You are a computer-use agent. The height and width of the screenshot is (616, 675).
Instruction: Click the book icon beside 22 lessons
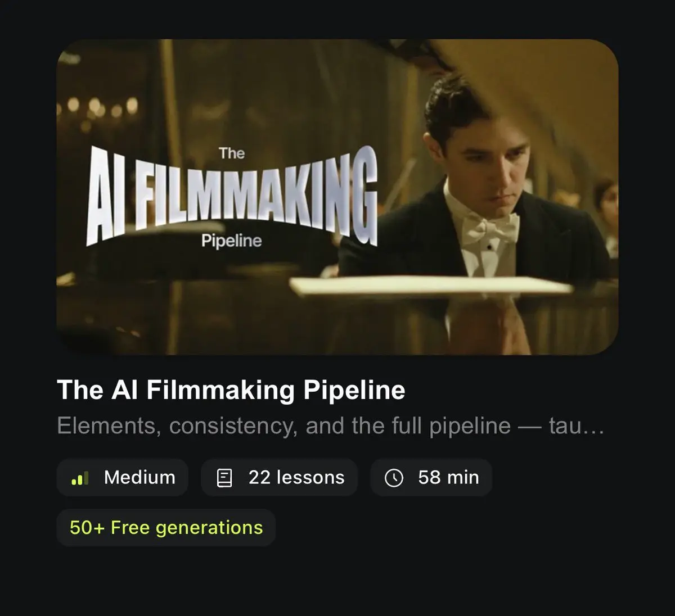pos(224,478)
